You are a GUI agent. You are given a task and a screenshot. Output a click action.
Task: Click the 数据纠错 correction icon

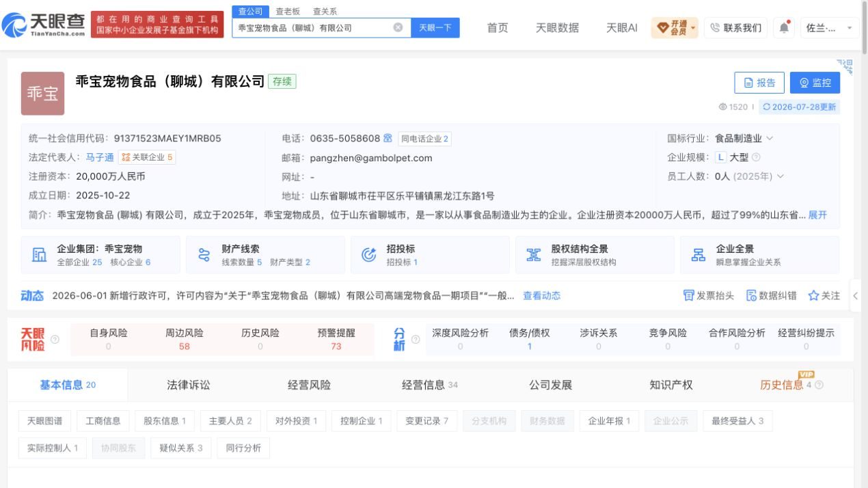coord(751,295)
